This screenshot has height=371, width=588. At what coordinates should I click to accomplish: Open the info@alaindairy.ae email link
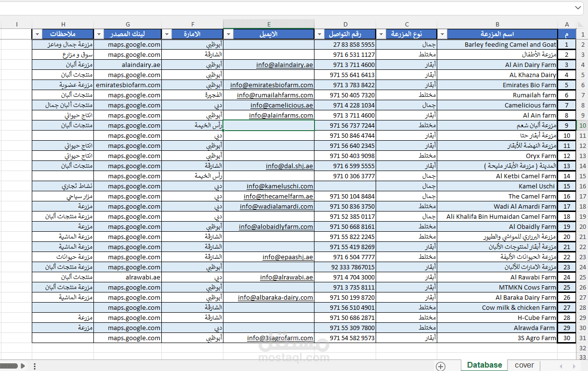(x=285, y=65)
